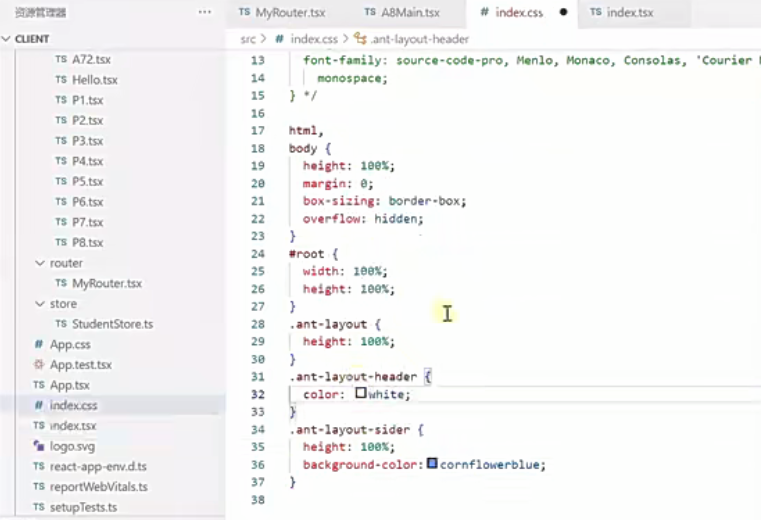Click the hash icon in breadcrumb before index.css
Image resolution: width=761 pixels, height=520 pixels.
point(279,39)
